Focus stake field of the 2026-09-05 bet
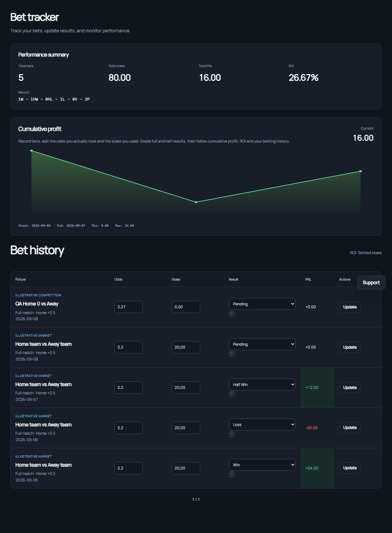This screenshot has height=533, width=392. click(186, 468)
